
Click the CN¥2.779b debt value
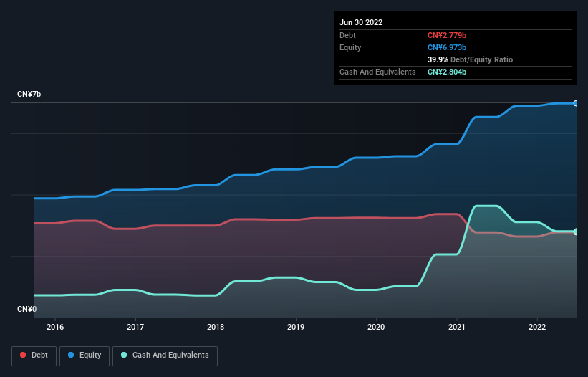click(x=447, y=35)
